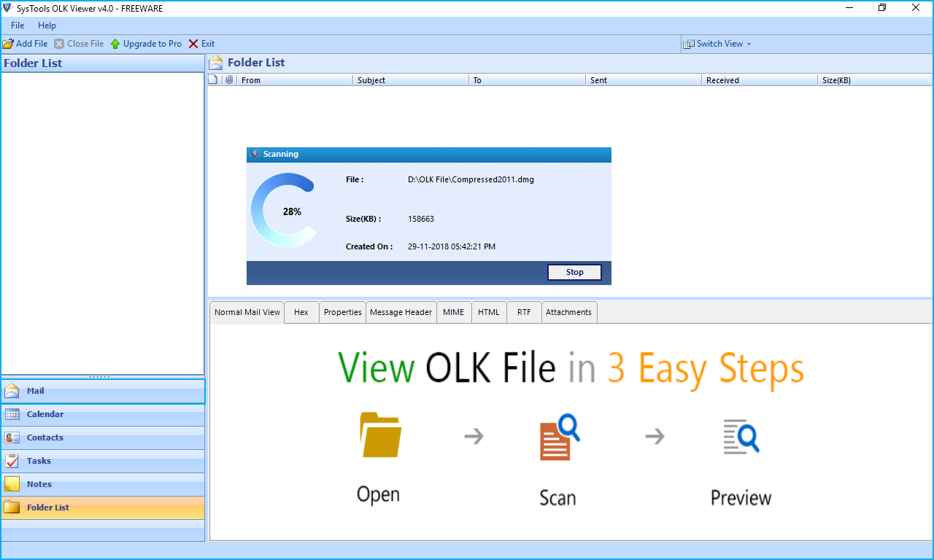Click the SysTools logo in title bar
Screen dimensions: 934x560
[7, 8]
